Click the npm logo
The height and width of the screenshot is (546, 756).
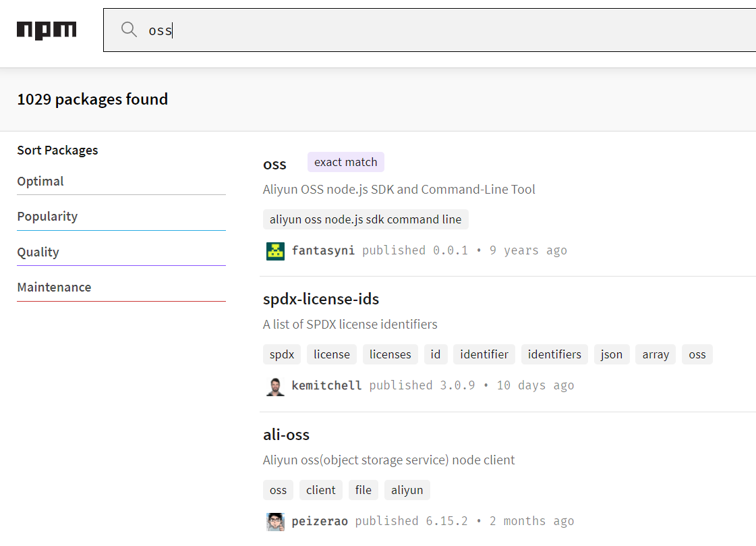point(47,30)
